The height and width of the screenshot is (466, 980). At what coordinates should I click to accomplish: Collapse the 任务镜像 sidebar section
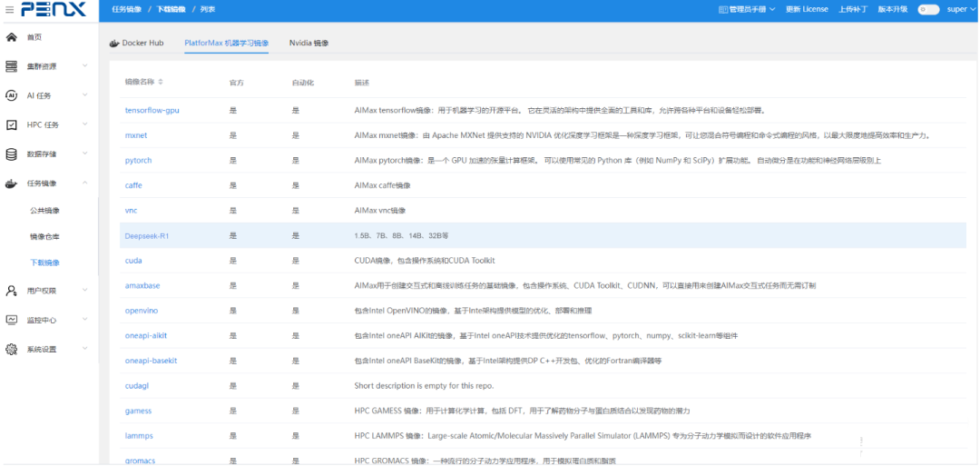[x=84, y=183]
